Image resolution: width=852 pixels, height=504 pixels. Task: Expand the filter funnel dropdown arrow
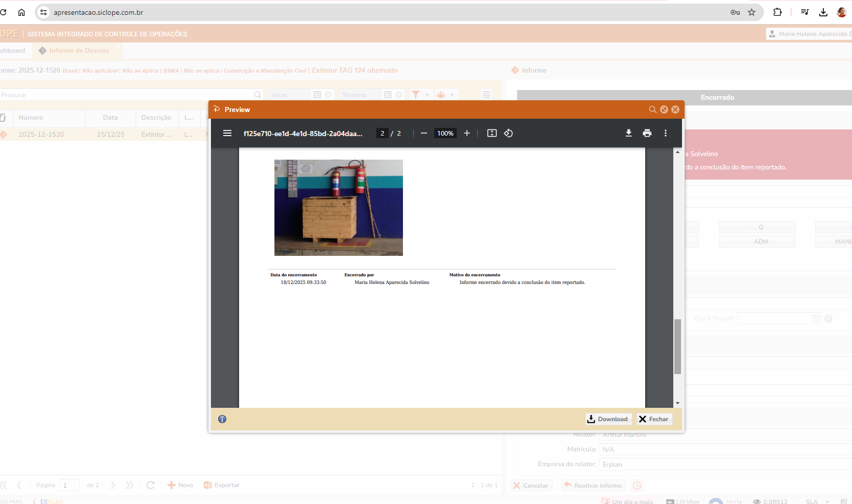tap(427, 95)
